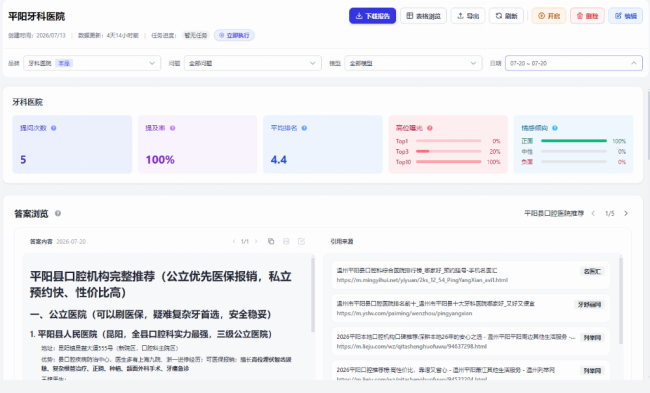Click the answer content panel scrollbar
This screenshot has height=393, width=650.
pyautogui.click(x=313, y=294)
